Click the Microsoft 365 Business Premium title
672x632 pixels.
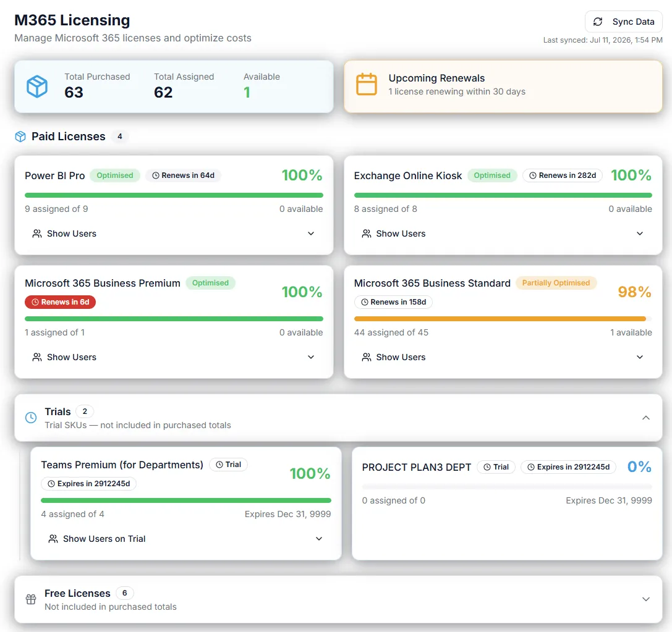(x=103, y=284)
